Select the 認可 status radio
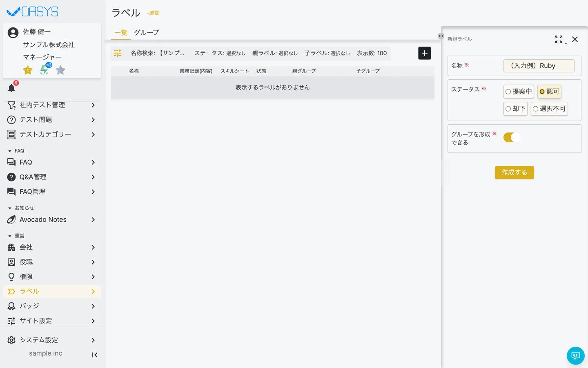The height and width of the screenshot is (368, 588). pyautogui.click(x=549, y=92)
